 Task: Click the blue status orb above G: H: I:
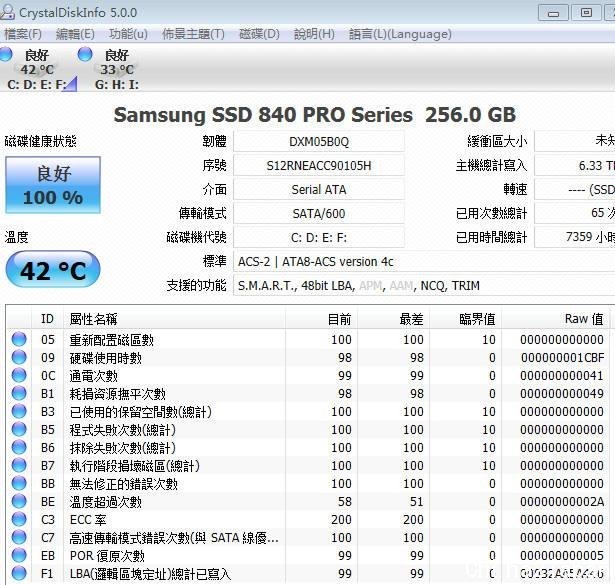coord(85,54)
